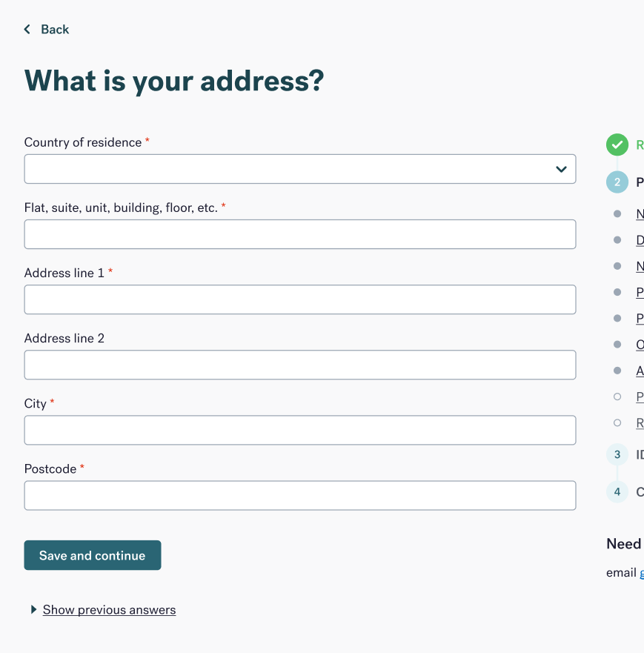Click the step 3 ID circle indicator
644x653 pixels.
[617, 454]
